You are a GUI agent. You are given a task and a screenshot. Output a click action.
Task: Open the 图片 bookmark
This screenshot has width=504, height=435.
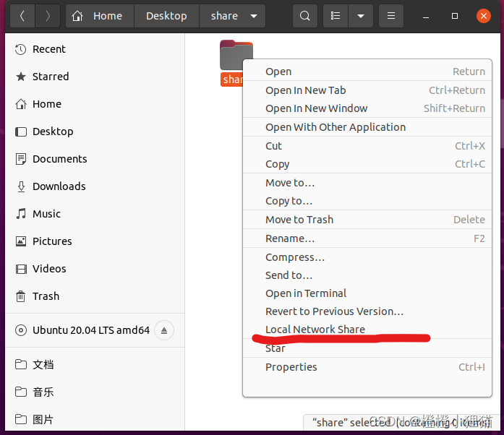95,420
